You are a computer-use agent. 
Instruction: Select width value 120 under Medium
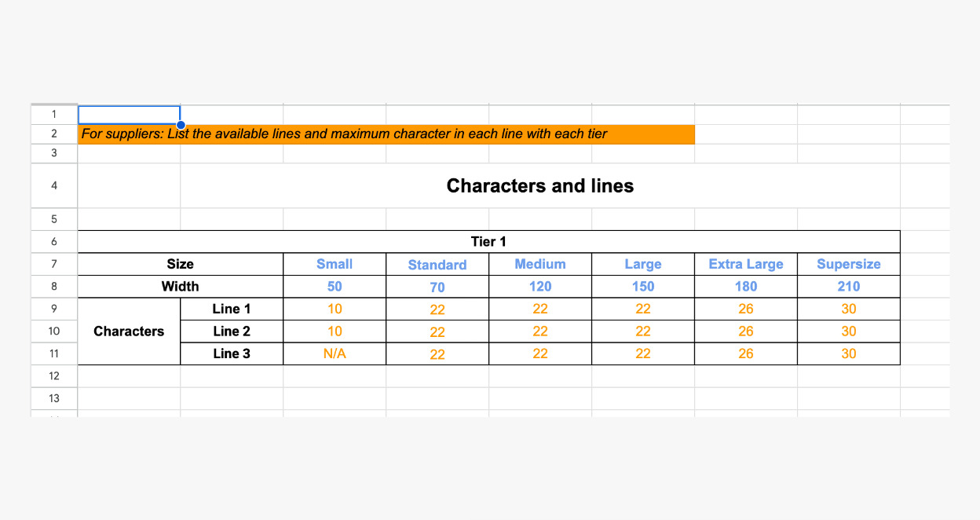540,287
